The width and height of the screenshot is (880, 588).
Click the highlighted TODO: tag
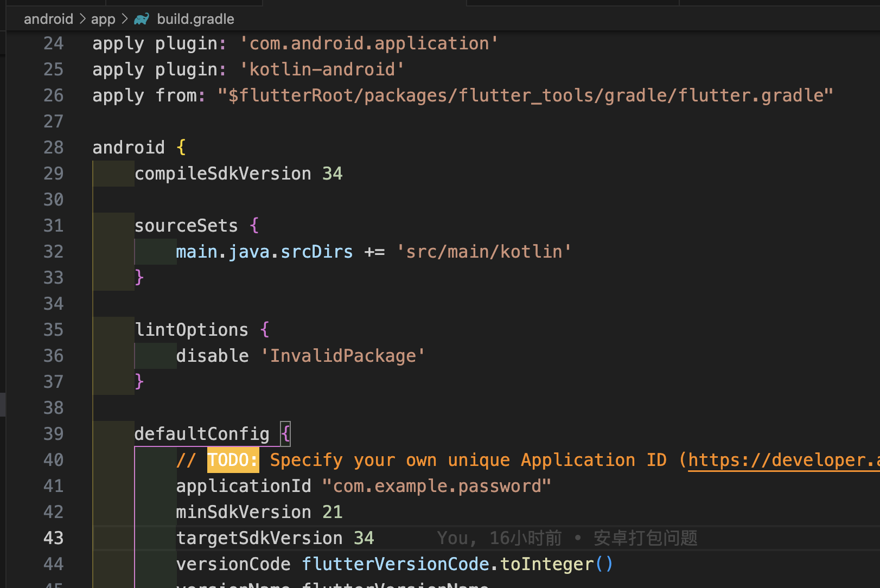(x=233, y=460)
